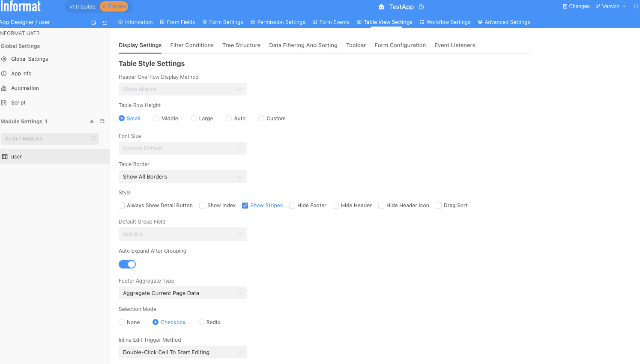Click the add module list icon

(102, 121)
